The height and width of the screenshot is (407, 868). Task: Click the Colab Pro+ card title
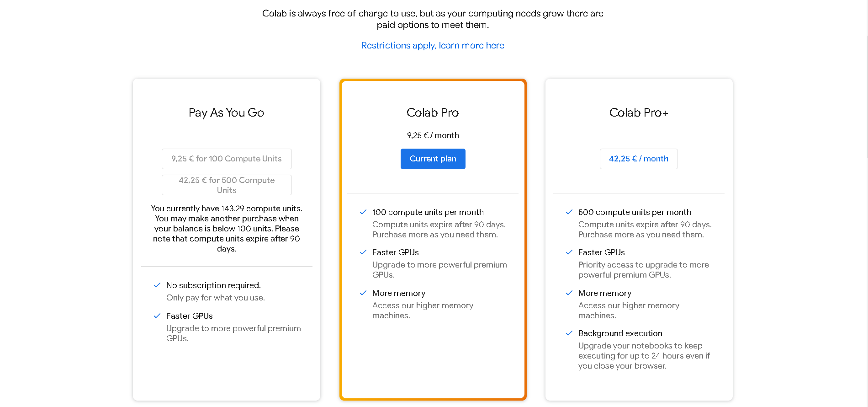[639, 112]
